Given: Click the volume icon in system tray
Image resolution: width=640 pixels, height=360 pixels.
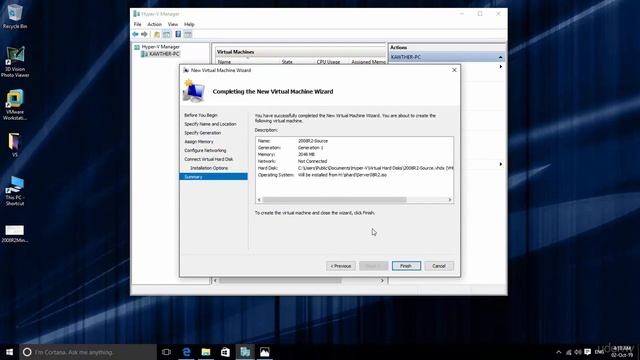Looking at the screenshot, I should coord(578,352).
